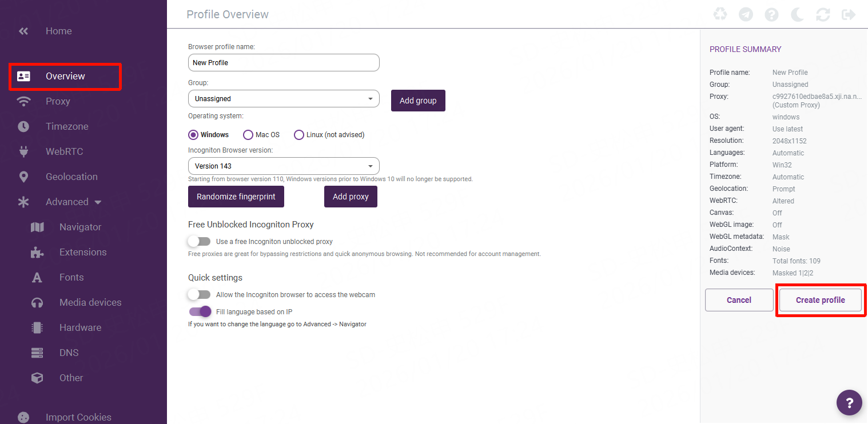Click the Randomize fingerprint button
Viewport: 868px width, 424px height.
236,197
